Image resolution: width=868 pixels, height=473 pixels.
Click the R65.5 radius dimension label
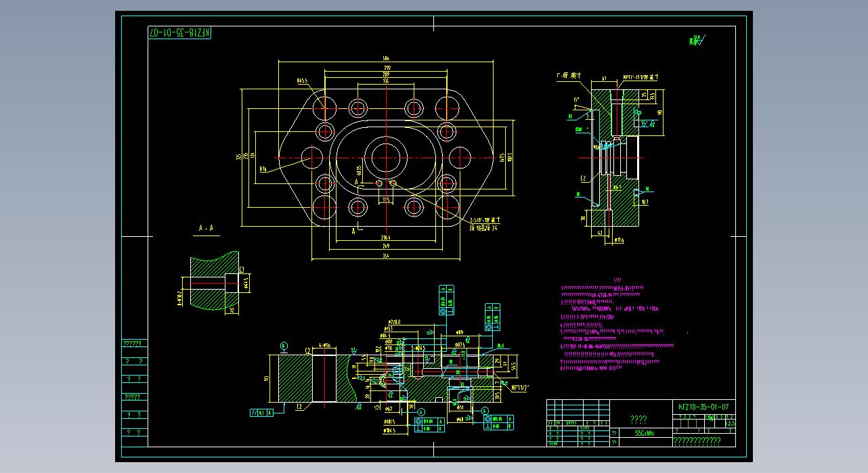[302, 81]
